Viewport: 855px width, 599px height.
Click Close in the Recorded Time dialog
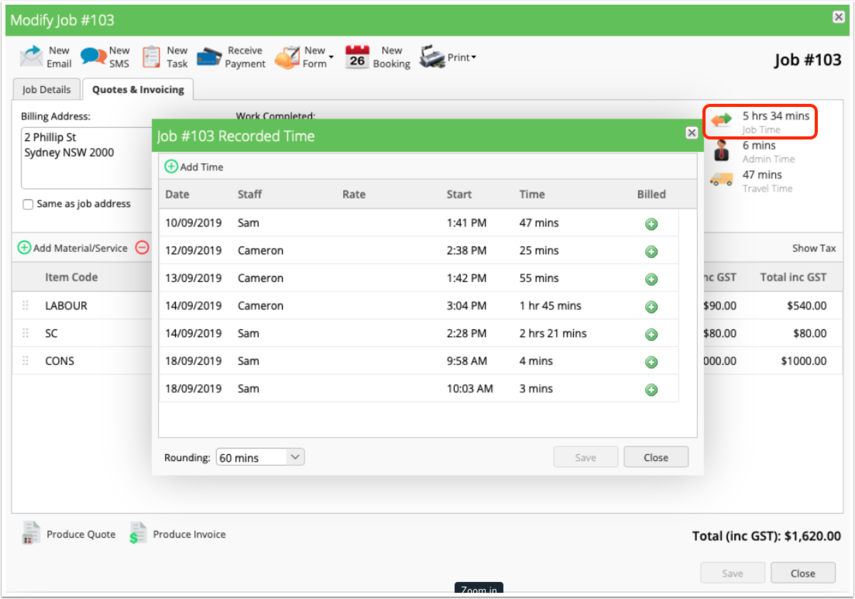coord(655,457)
